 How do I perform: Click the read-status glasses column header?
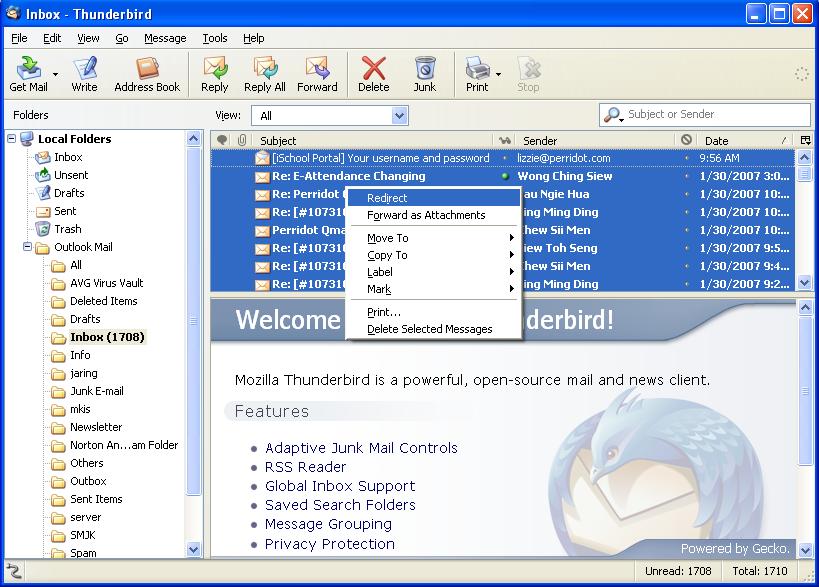click(x=504, y=140)
